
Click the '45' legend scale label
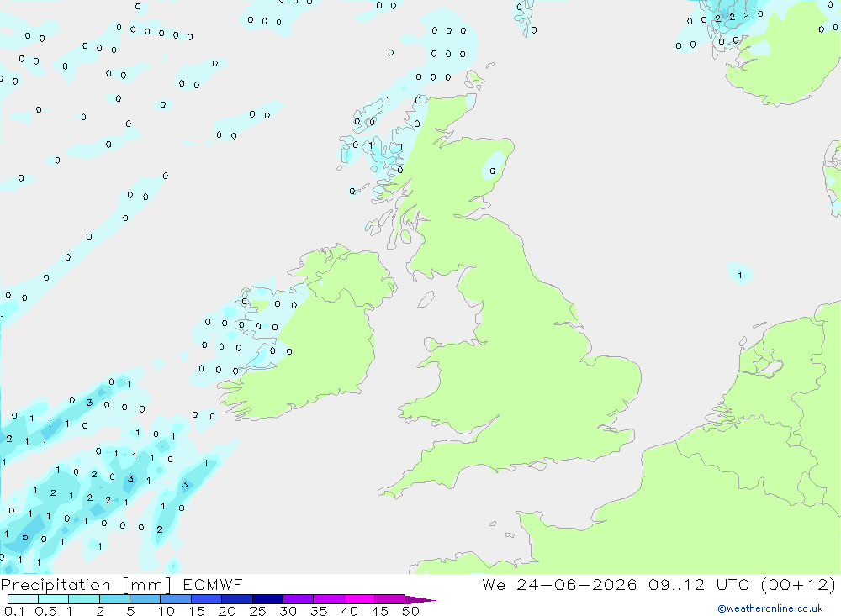coord(380,611)
